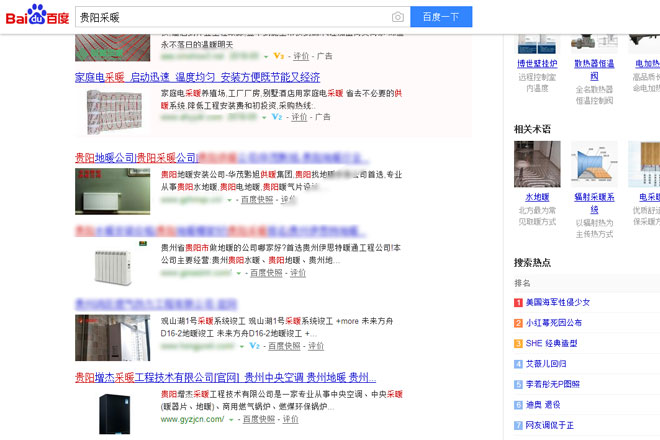Image resolution: width=660 pixels, height=440 pixels.
Task: Open 百度快照 for the 贵州省贵阳市 result
Action: pyautogui.click(x=266, y=273)
